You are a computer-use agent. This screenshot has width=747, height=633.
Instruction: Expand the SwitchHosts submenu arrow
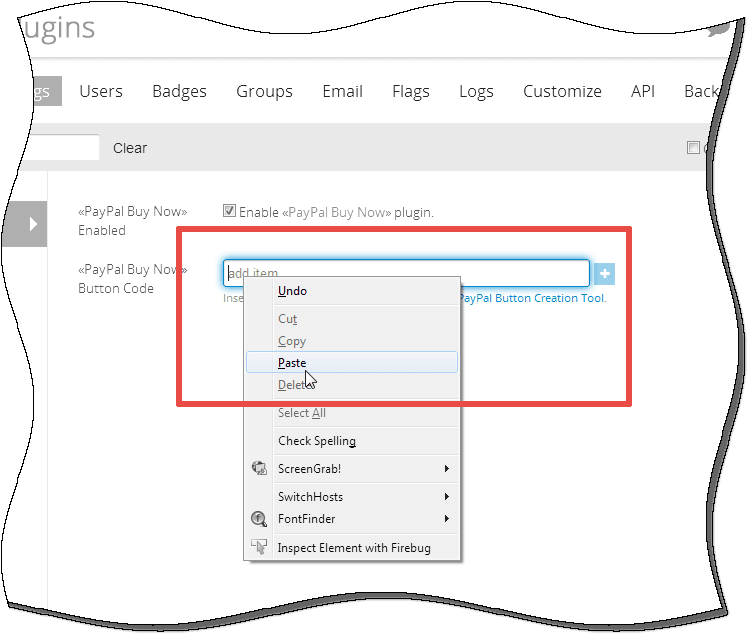tap(446, 497)
